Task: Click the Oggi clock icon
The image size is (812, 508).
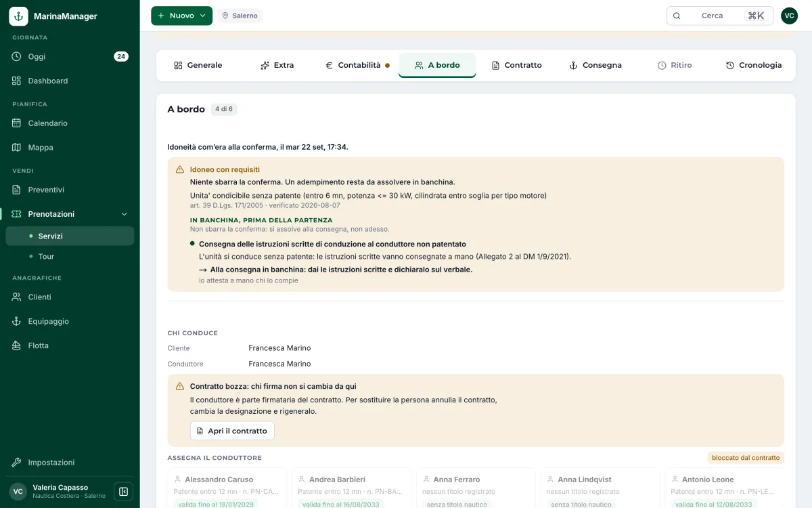Action: (x=17, y=56)
